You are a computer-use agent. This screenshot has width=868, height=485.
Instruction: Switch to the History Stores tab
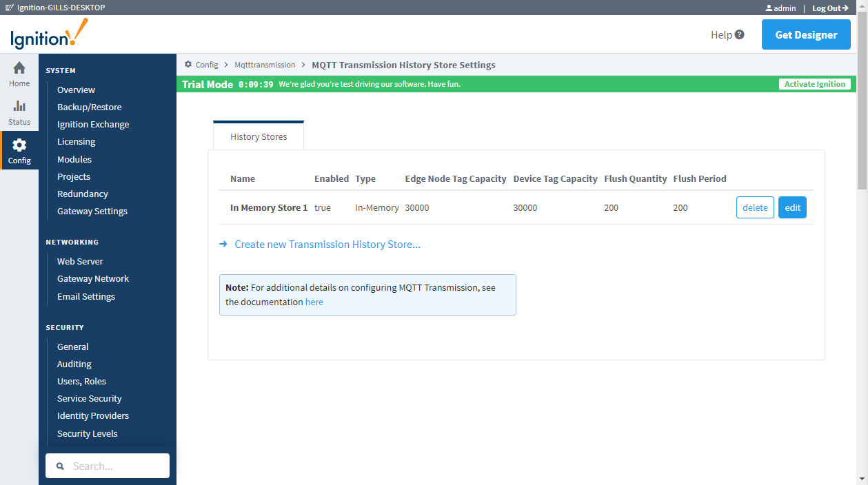click(x=259, y=136)
